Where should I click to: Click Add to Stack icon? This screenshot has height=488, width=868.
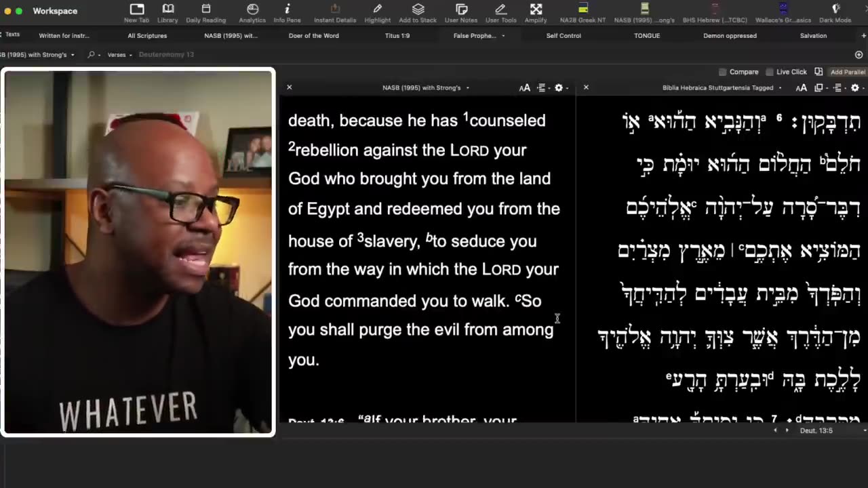(418, 12)
